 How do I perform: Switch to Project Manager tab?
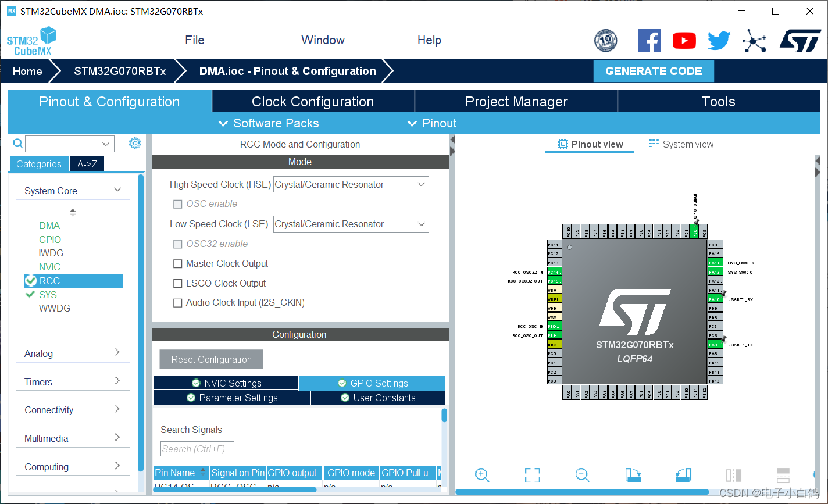coord(516,102)
